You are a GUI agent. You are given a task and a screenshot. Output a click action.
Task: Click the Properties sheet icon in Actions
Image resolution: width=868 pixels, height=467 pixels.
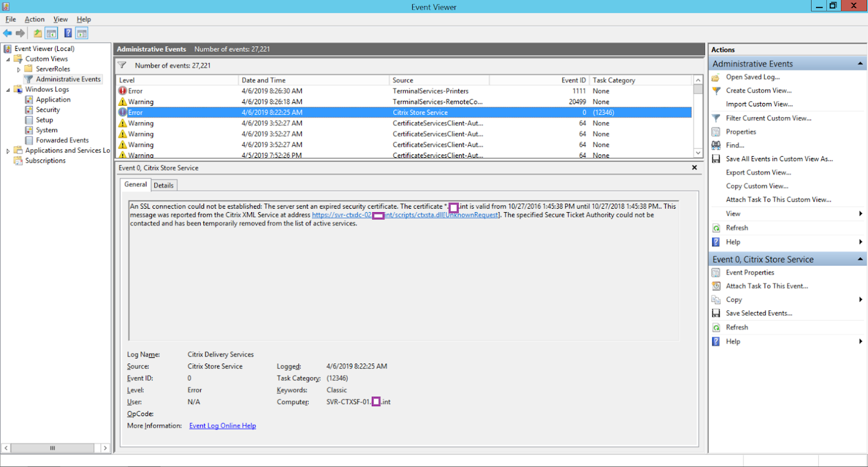716,132
